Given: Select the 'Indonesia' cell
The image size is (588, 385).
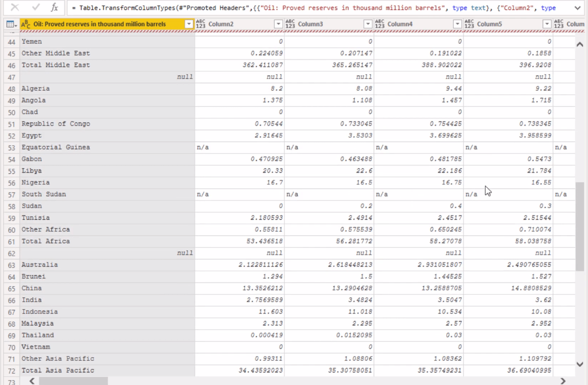Looking at the screenshot, I should (107, 312).
